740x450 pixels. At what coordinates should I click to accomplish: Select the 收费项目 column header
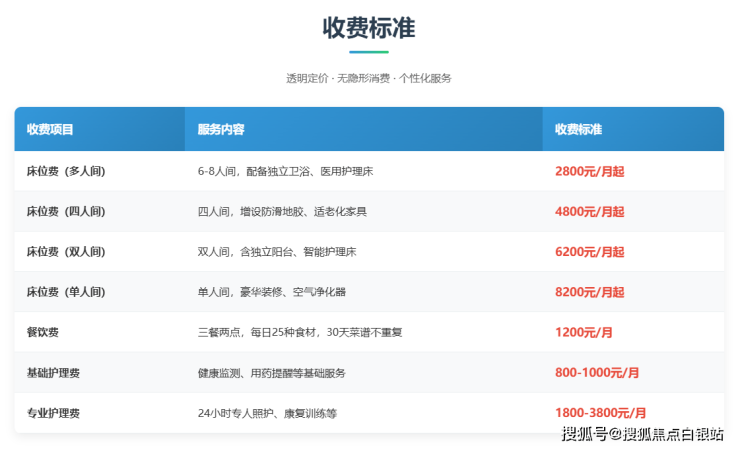pyautogui.click(x=50, y=130)
